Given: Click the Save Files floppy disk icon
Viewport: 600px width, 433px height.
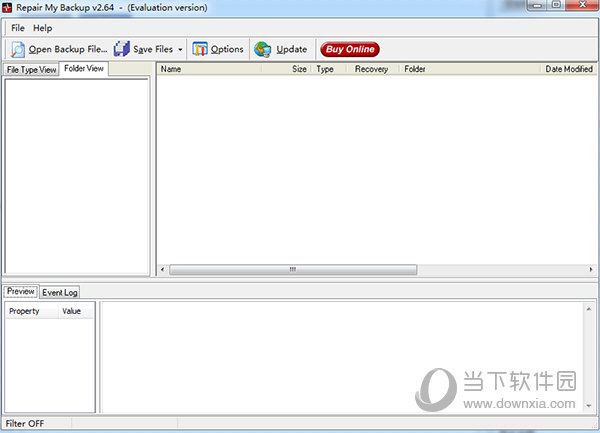Looking at the screenshot, I should (122, 49).
